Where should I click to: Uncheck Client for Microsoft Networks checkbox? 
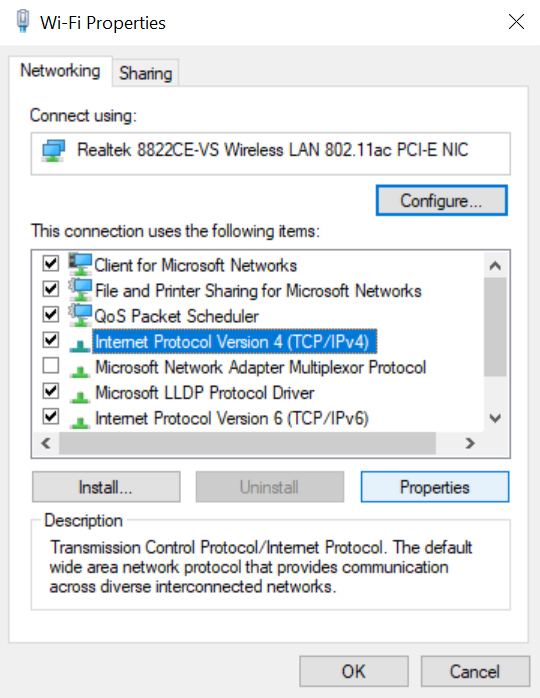(x=51, y=264)
